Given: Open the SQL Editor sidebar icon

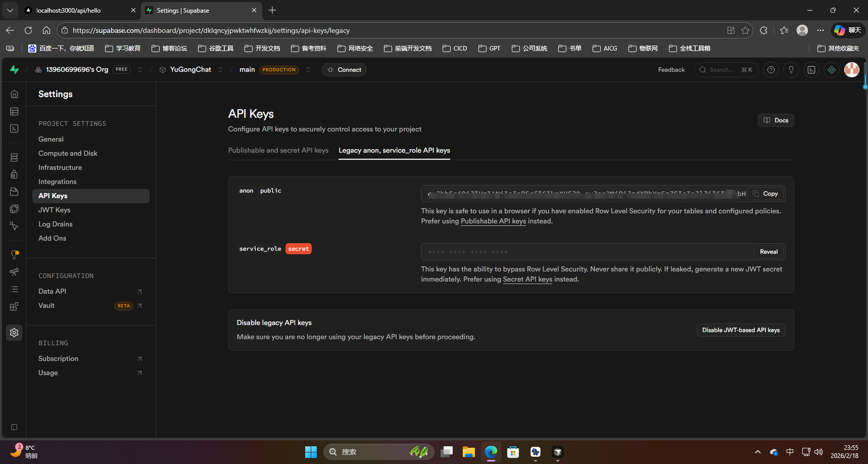Looking at the screenshot, I should pyautogui.click(x=14, y=128).
